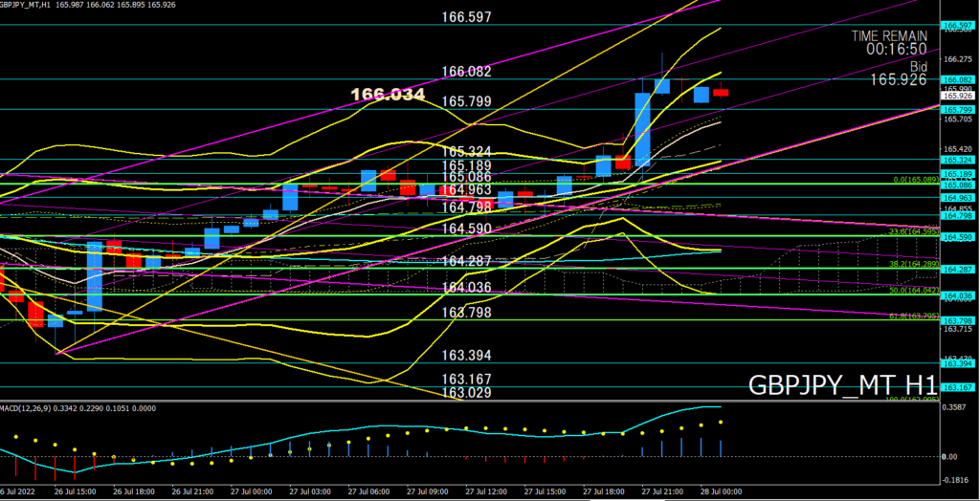The image size is (980, 501).
Task: Click the in-chart 166.082 level label
Action: [x=466, y=71]
